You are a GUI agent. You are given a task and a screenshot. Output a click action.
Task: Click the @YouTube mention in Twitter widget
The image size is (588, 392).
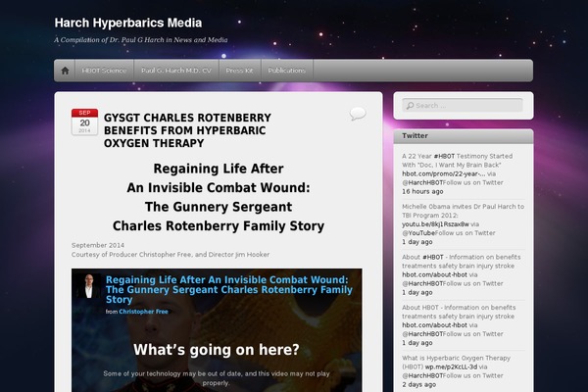(x=418, y=233)
